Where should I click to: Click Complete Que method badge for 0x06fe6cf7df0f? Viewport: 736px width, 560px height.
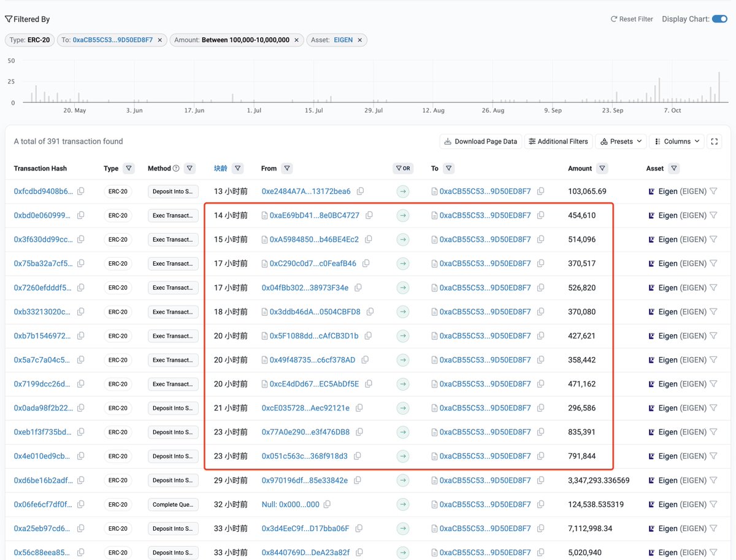[x=173, y=504]
